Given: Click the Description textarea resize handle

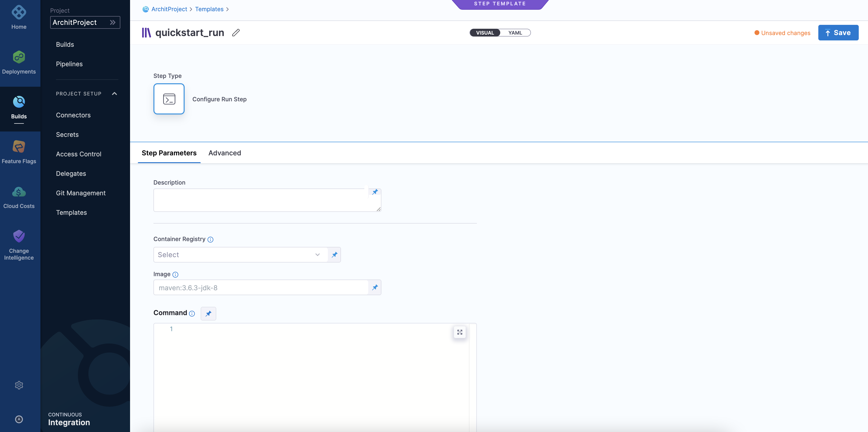Looking at the screenshot, I should pos(378,209).
